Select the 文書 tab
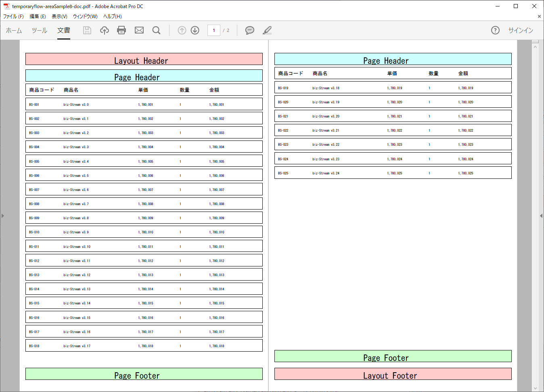Screen dimensions: 544x392 [x=64, y=30]
